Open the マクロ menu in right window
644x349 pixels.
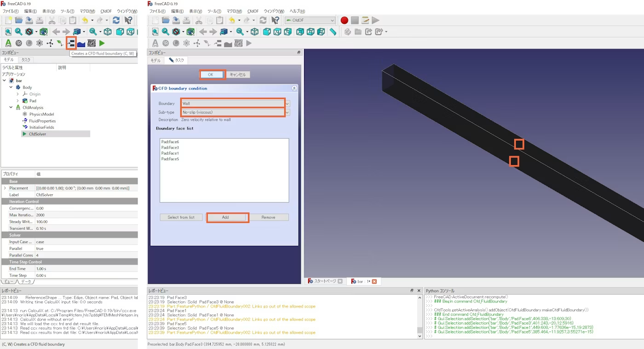pos(235,11)
